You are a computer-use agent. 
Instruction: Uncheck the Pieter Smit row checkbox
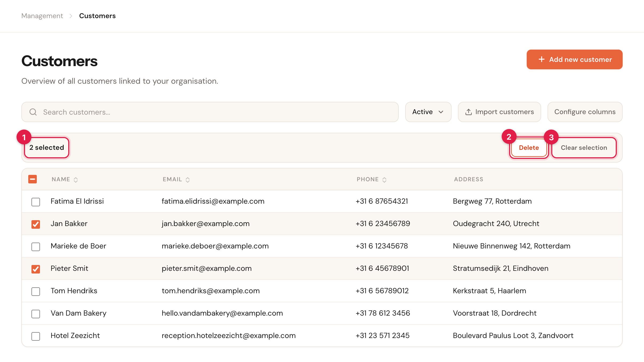tap(36, 269)
